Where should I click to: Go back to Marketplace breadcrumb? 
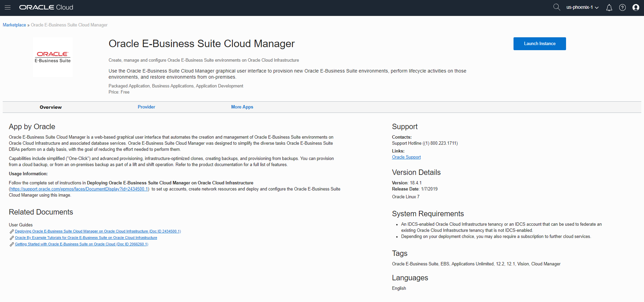(14, 25)
